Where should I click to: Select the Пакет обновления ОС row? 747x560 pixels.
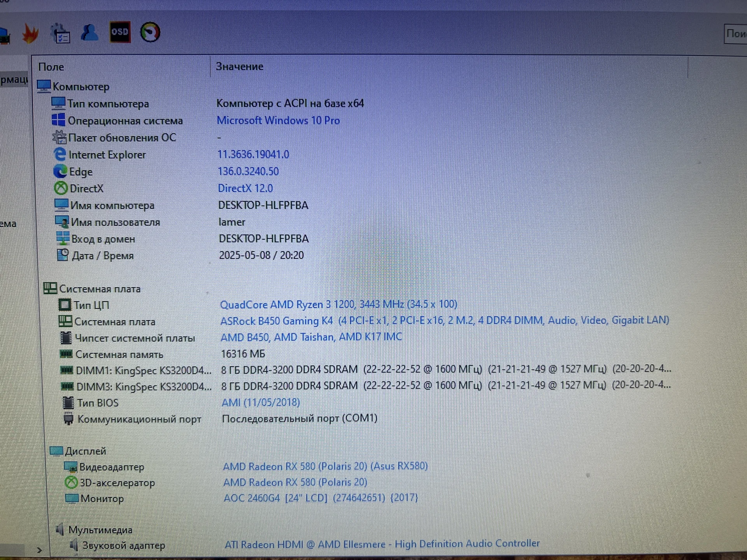137,137
